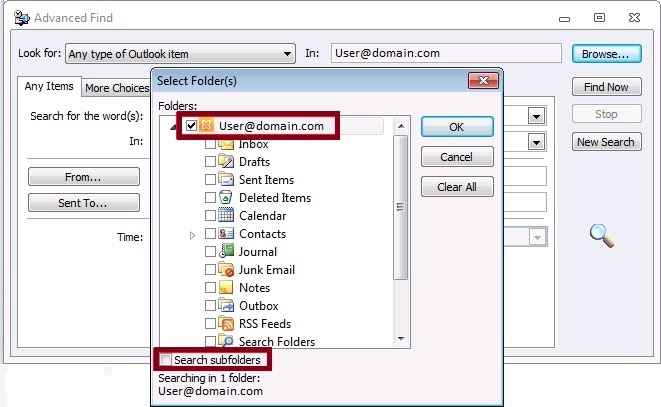
Task: Cancel the Select Folder(s) dialog
Action: [x=457, y=157]
